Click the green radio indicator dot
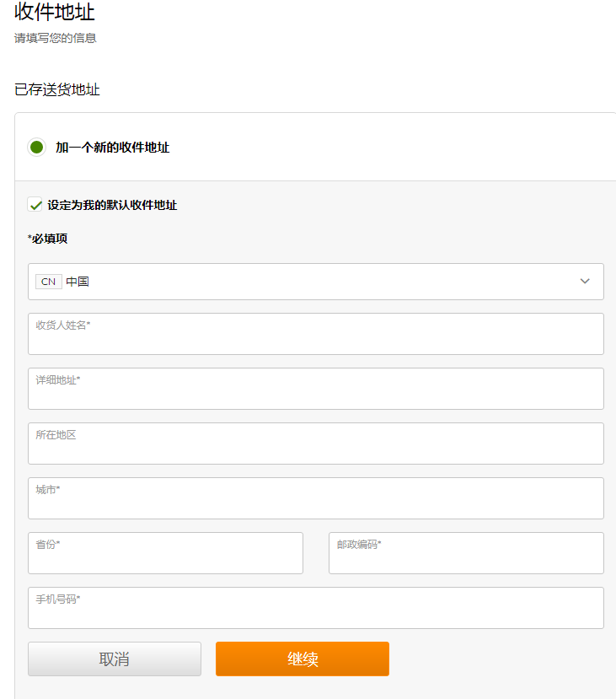 click(35, 147)
